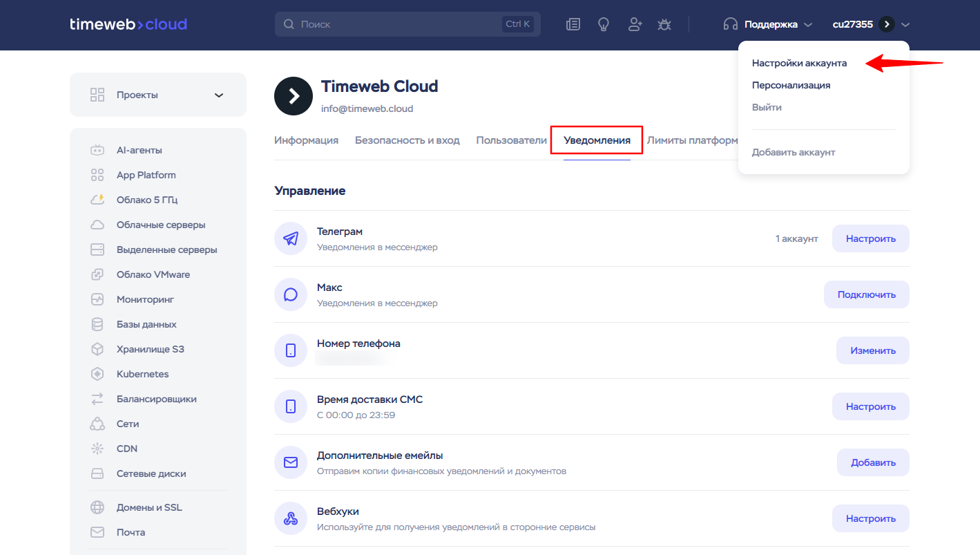The width and height of the screenshot is (980, 555).
Task: Click Изменить for Номер телефона
Action: tap(872, 350)
